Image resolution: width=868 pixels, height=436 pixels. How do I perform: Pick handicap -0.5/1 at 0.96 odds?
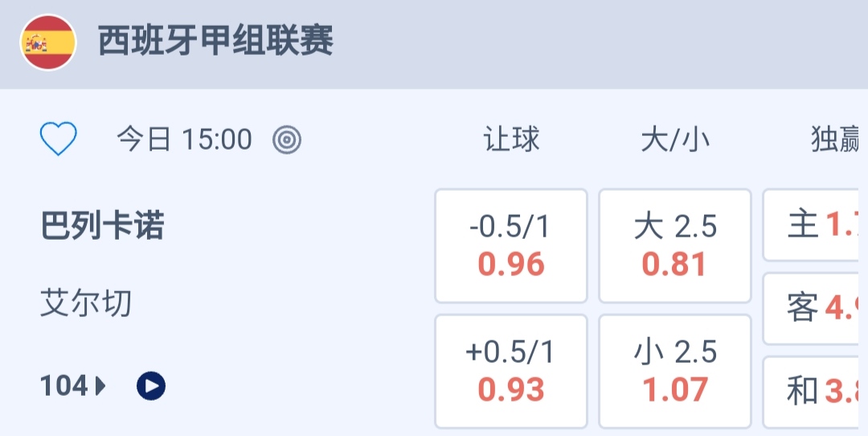coord(511,245)
